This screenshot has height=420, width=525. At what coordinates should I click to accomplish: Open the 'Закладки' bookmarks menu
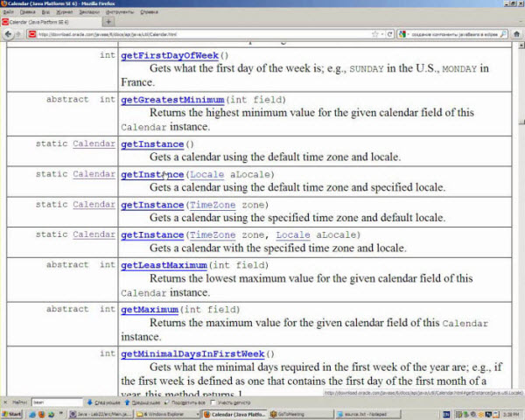88,12
